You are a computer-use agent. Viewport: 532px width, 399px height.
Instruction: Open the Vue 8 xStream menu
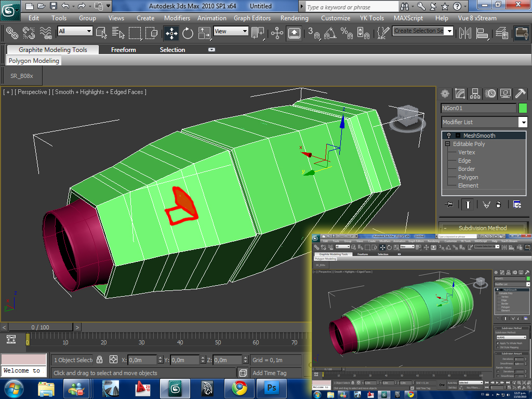point(477,18)
